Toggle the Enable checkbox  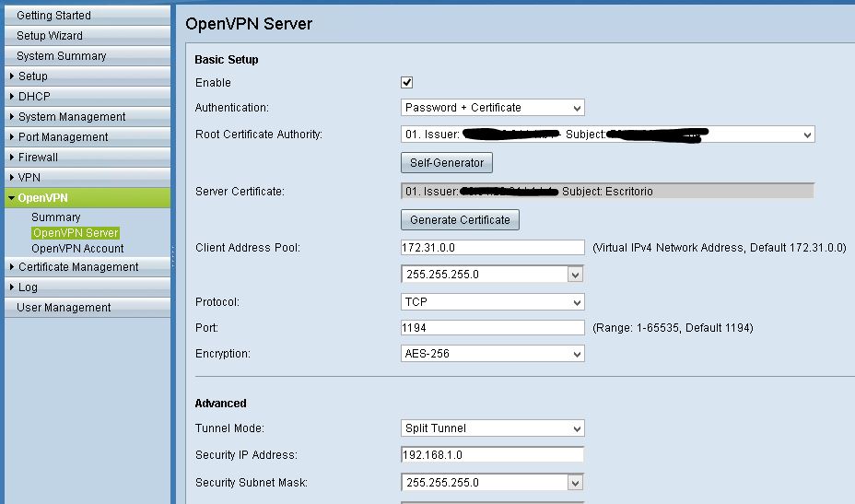407,82
